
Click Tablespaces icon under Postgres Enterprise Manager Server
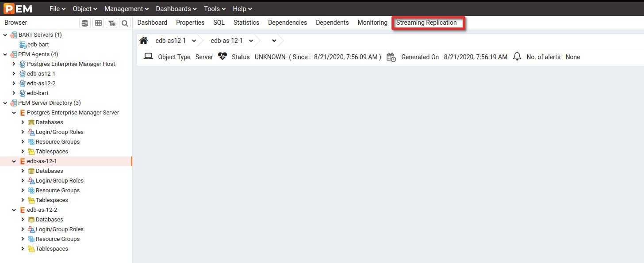click(31, 152)
